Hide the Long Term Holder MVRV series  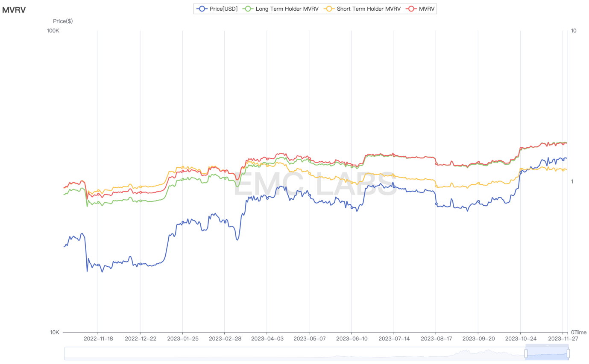[286, 9]
